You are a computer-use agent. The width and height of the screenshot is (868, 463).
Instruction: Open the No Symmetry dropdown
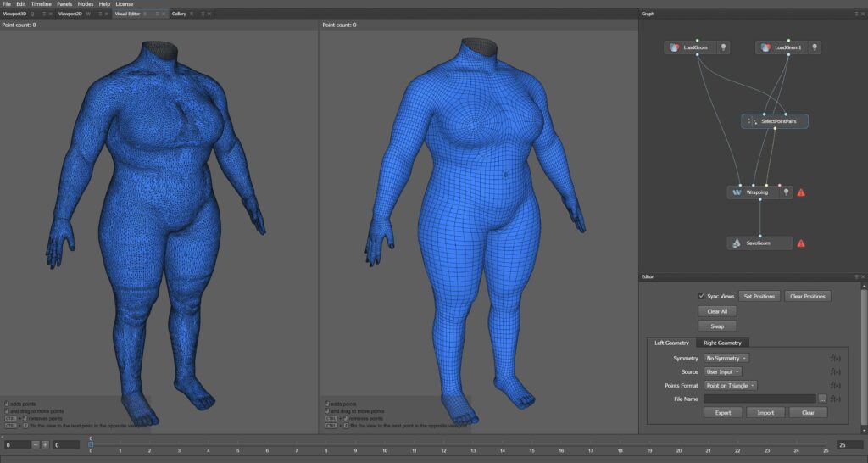[726, 359]
